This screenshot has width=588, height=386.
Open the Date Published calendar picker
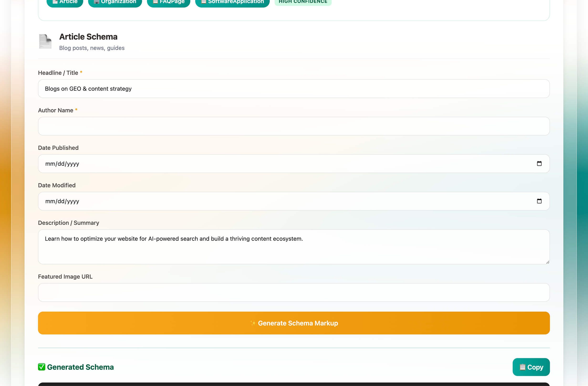coord(540,164)
